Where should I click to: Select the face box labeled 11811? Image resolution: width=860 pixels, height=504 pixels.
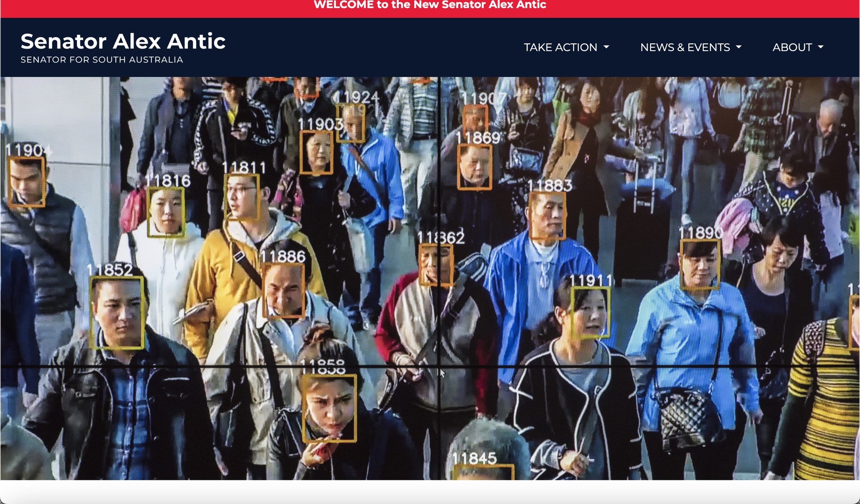click(242, 197)
